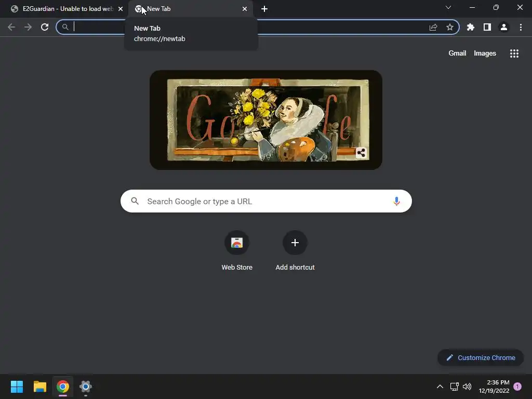Open the network status tray icon
532x399 pixels.
454,387
